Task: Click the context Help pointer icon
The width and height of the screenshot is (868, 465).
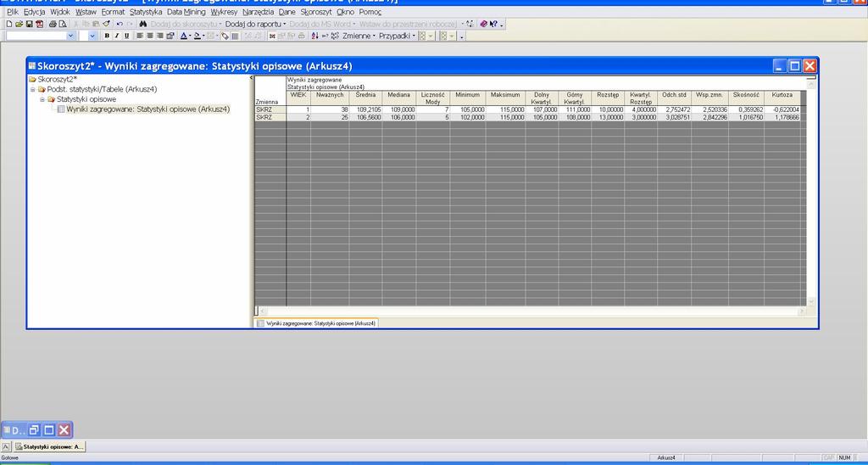Action: (x=493, y=24)
